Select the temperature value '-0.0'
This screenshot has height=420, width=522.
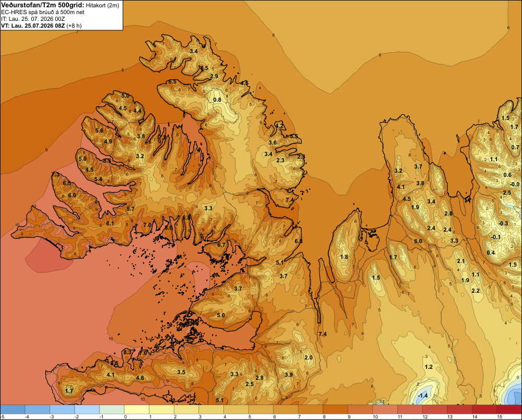(x=515, y=184)
